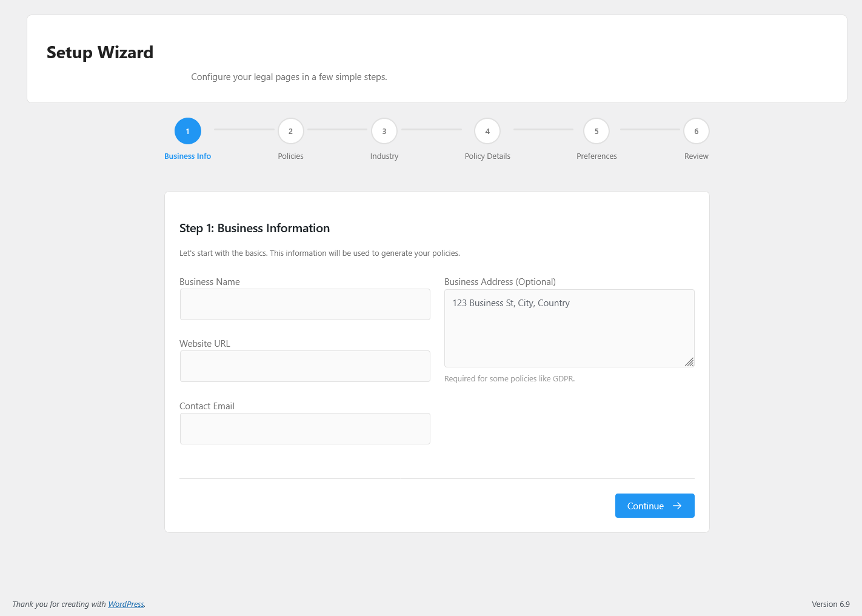Viewport: 862px width, 616px height.
Task: Switch to the Policies step label
Action: pos(290,156)
